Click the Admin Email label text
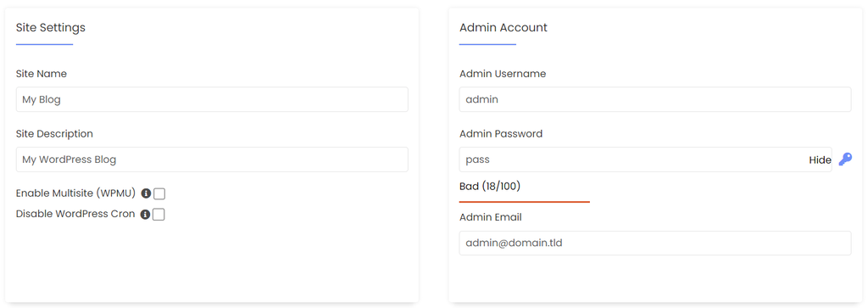Viewport: 868px width, 308px height. (x=491, y=217)
